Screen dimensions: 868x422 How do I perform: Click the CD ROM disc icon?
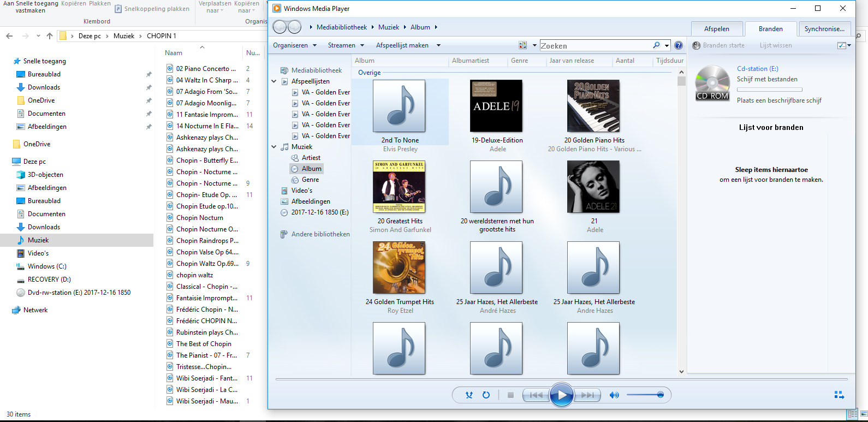coord(712,83)
